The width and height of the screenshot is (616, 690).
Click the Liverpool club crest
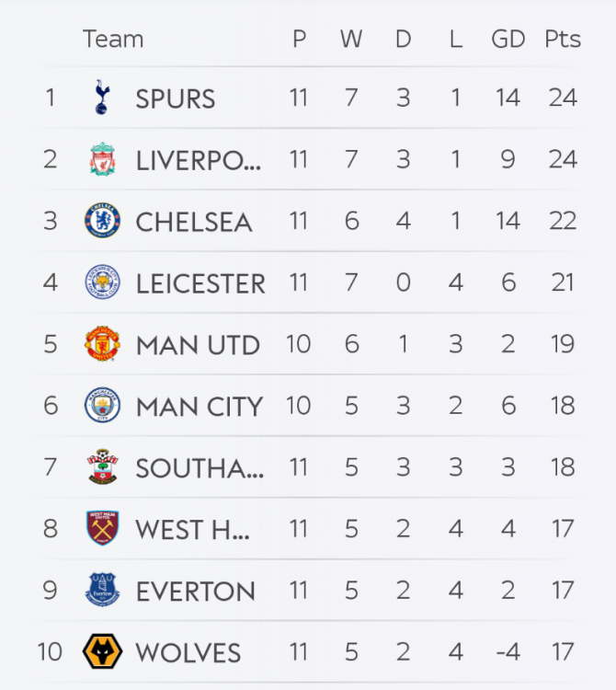pos(102,159)
